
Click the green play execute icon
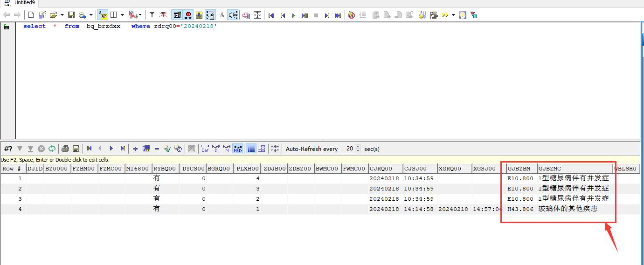pyautogui.click(x=293, y=15)
